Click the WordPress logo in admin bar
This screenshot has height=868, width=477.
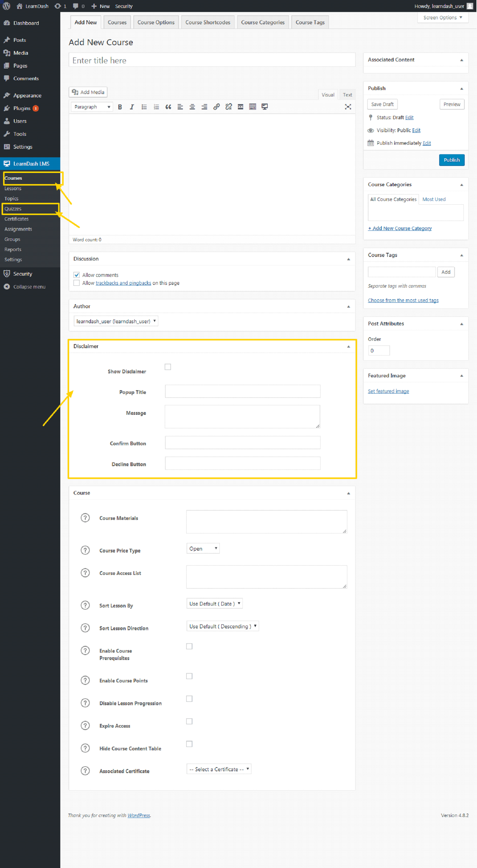point(6,6)
